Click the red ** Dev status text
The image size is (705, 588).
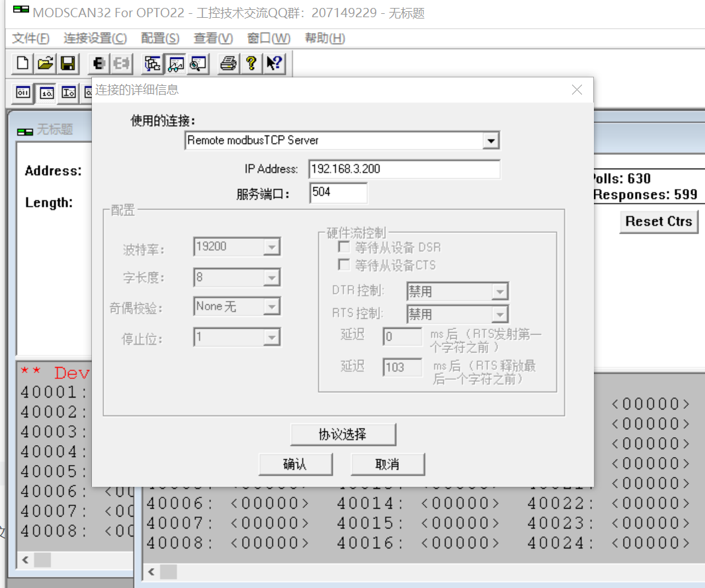pyautogui.click(x=56, y=373)
